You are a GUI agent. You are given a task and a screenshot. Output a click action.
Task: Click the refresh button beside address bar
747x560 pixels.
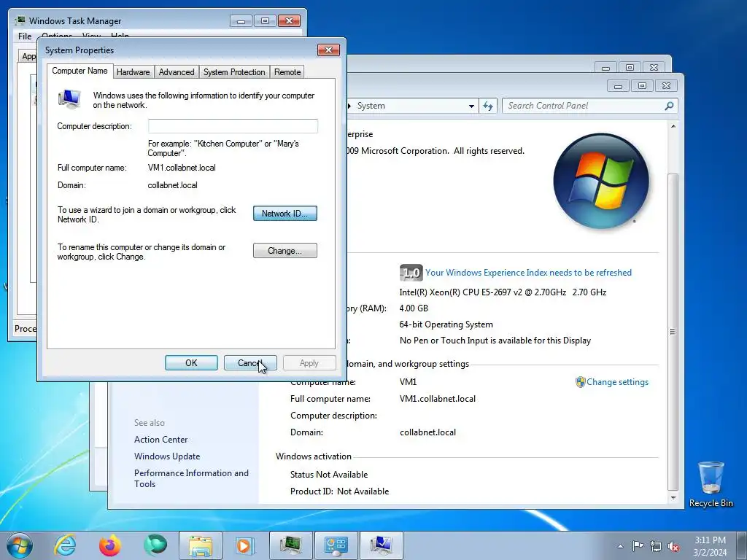[x=488, y=106]
